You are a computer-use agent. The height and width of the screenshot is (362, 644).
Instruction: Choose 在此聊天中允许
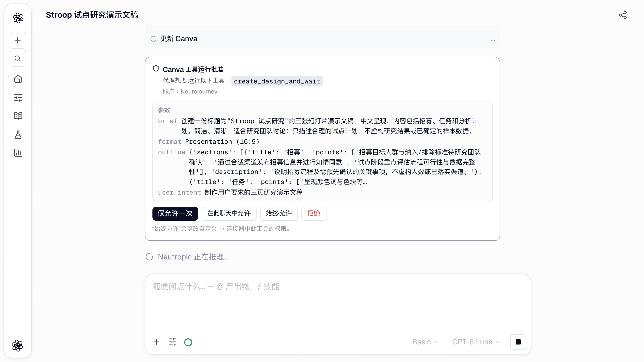click(x=229, y=213)
